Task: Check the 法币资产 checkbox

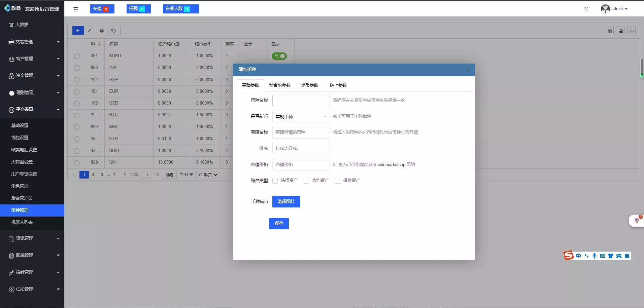Action: [275, 181]
